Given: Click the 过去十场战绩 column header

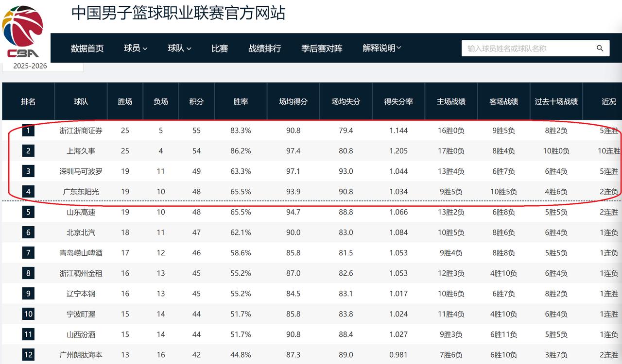Looking at the screenshot, I should click(x=556, y=101).
